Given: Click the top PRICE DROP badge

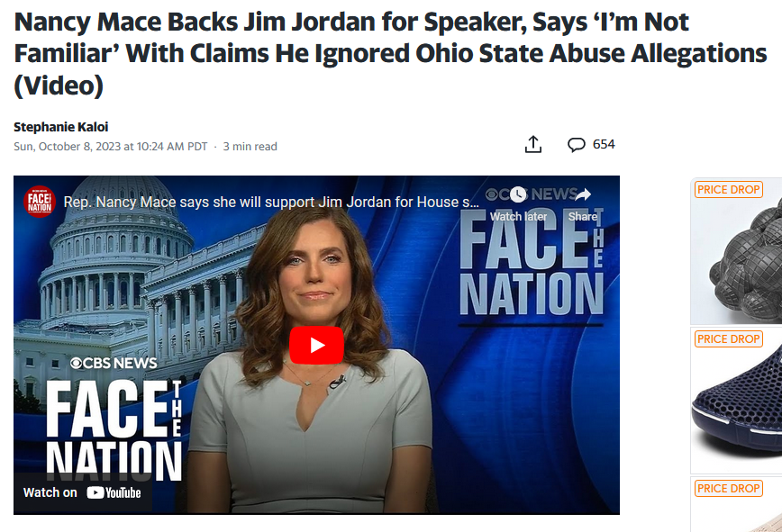Looking at the screenshot, I should pyautogui.click(x=729, y=190).
